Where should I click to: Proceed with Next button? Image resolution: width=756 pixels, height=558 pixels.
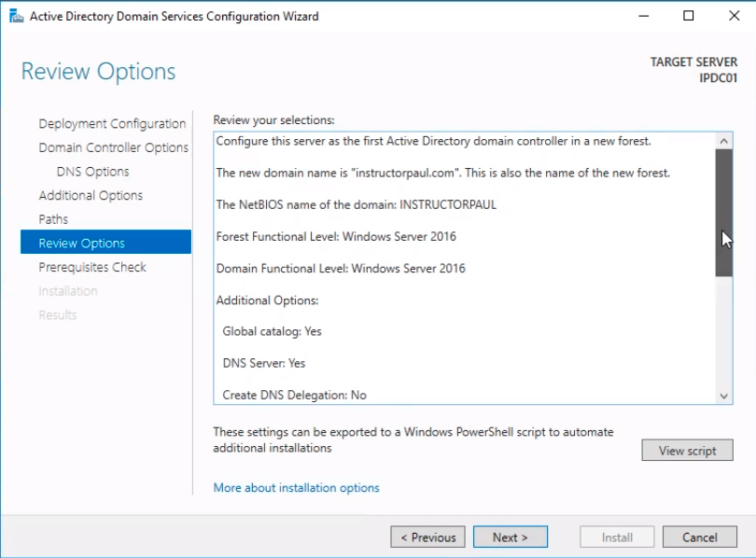click(x=511, y=537)
